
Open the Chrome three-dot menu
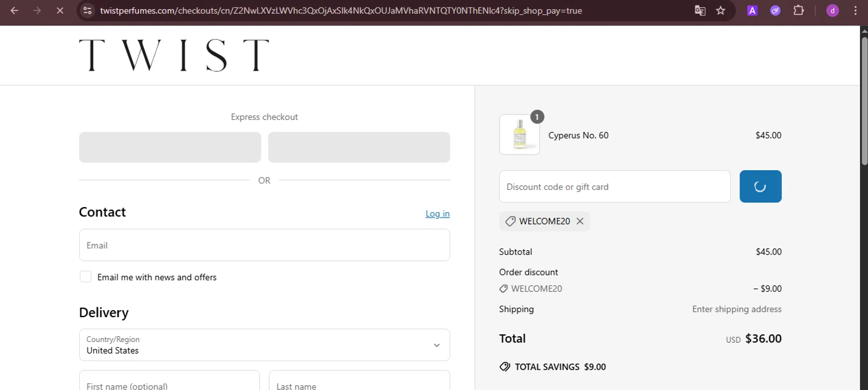(855, 10)
